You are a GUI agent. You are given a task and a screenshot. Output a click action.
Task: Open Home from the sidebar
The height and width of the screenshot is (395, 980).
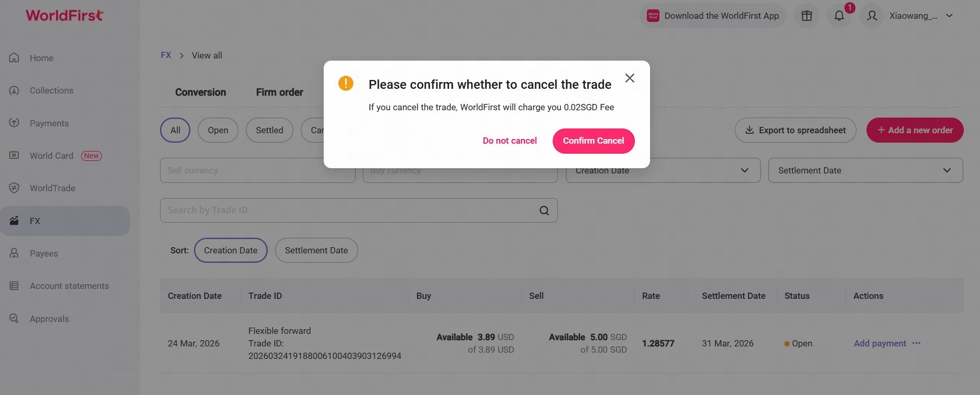(x=41, y=58)
